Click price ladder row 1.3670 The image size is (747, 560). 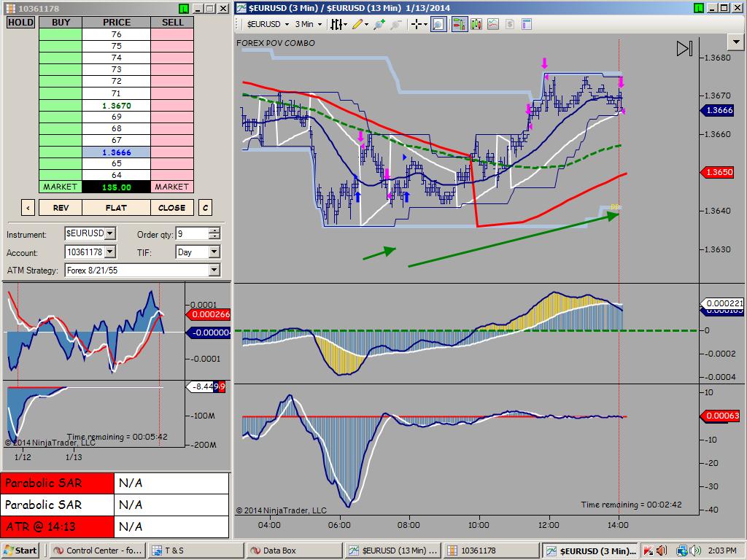pos(116,106)
